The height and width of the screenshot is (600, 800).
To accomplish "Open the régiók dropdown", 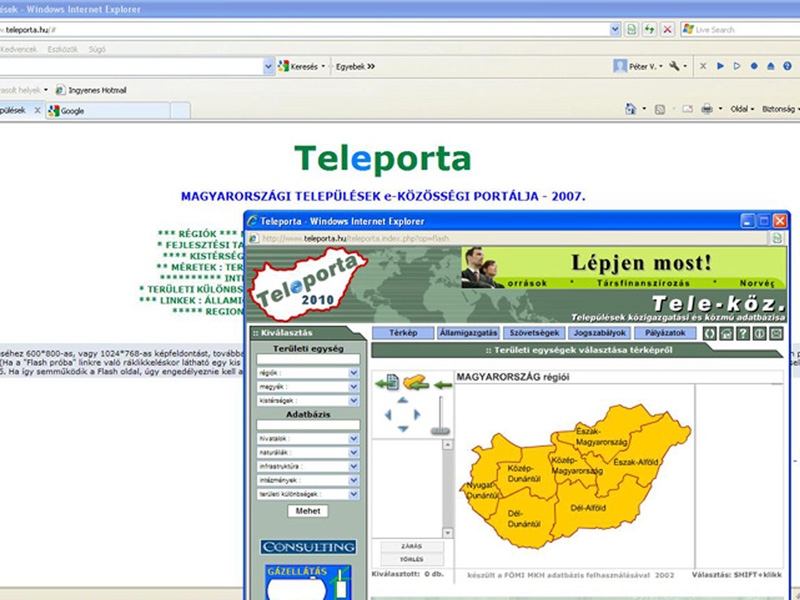I will tap(354, 373).
